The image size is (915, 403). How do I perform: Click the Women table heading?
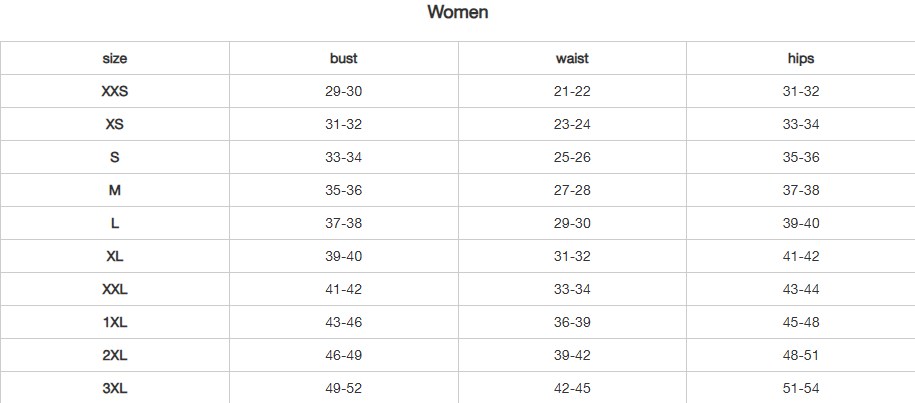(x=457, y=13)
